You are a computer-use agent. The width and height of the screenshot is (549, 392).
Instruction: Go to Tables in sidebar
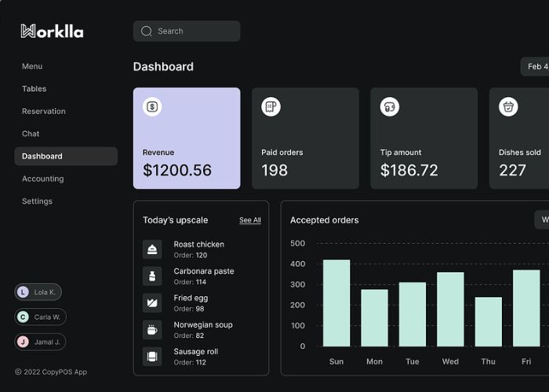(34, 89)
